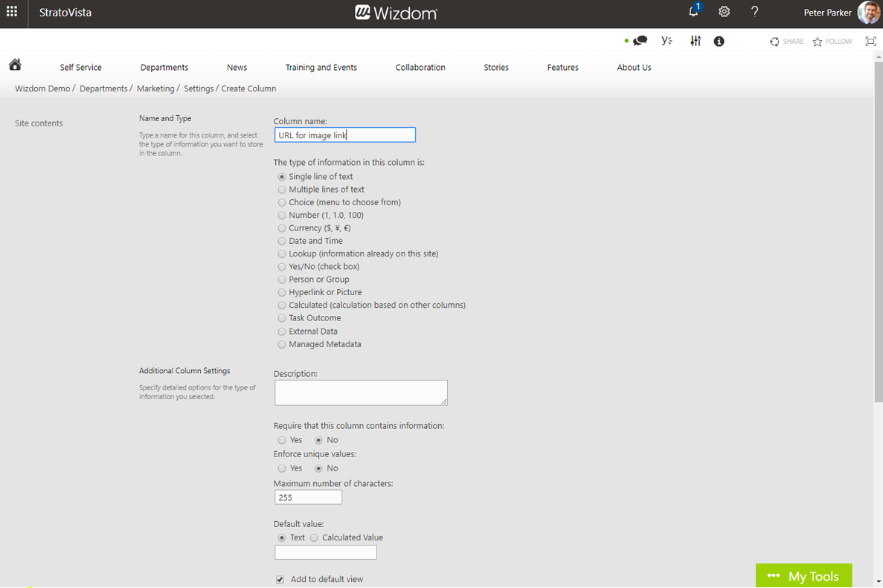Viewport: 883px width, 588px height.
Task: Click the help question mark icon
Action: tap(754, 12)
